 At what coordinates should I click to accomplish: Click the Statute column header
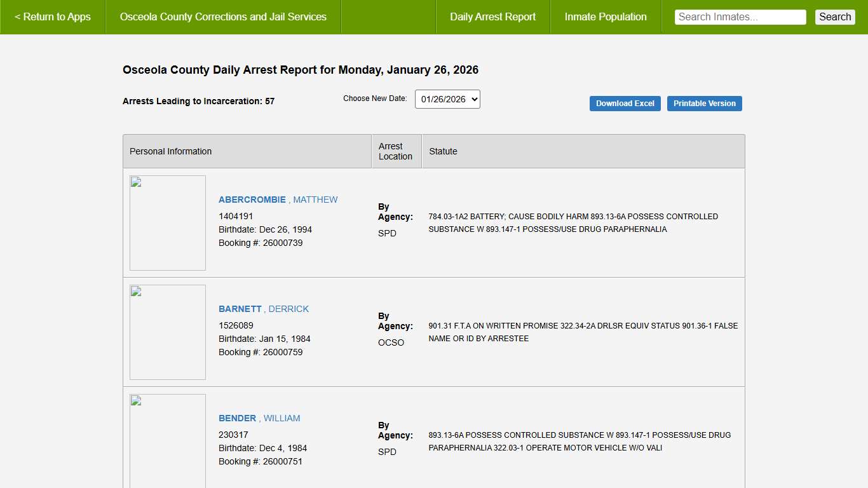click(443, 151)
